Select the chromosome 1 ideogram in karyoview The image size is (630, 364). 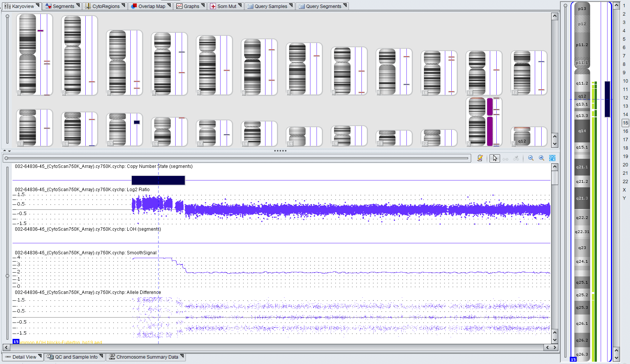tap(27, 54)
